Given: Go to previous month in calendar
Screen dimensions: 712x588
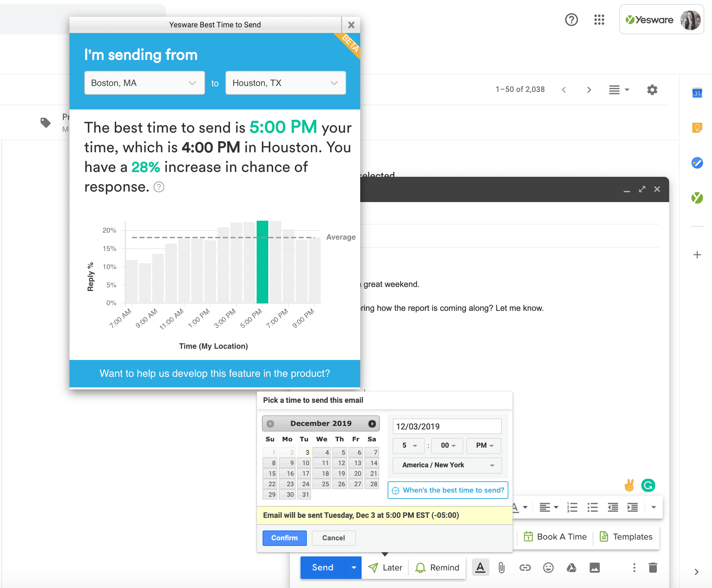Looking at the screenshot, I should click(270, 423).
